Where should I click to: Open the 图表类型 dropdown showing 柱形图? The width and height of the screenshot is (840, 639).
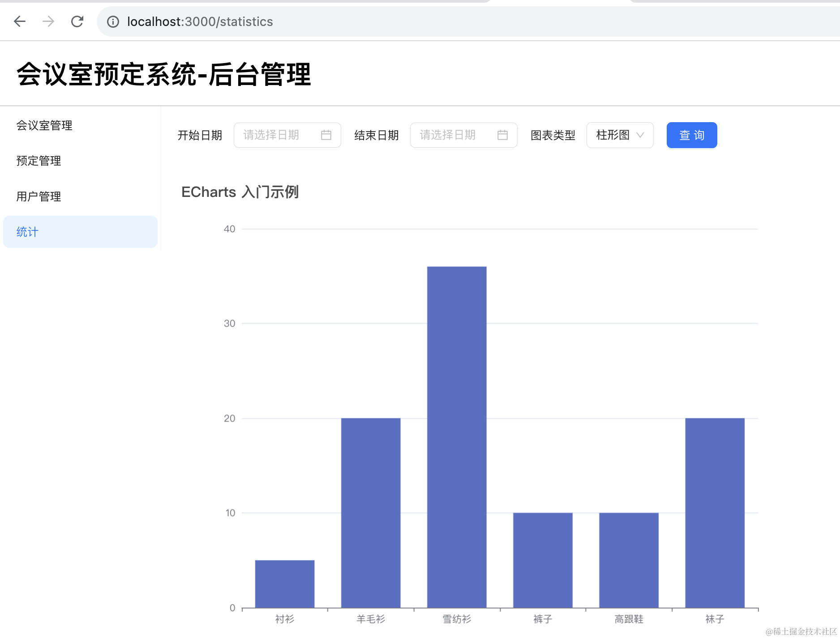[613, 135]
